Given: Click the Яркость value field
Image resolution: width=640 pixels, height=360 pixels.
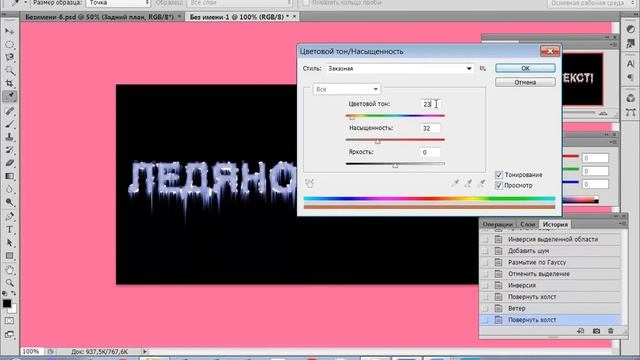Looking at the screenshot, I should (430, 152).
